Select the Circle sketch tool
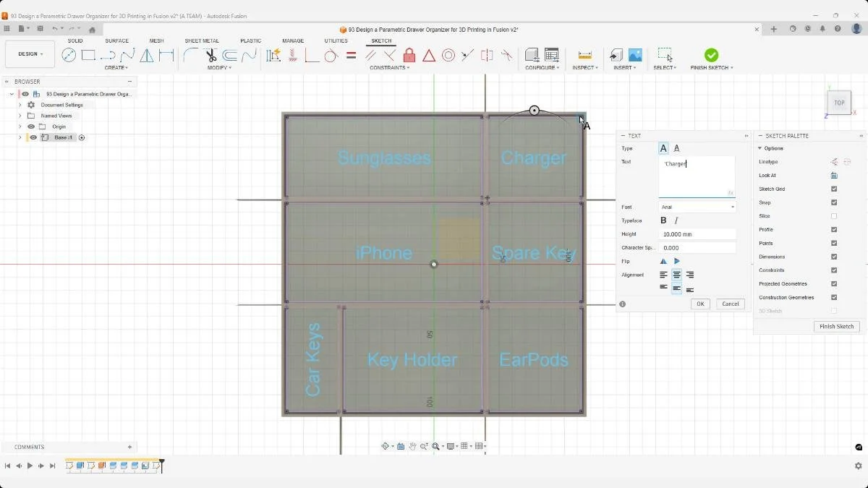The image size is (868, 488). 69,55
